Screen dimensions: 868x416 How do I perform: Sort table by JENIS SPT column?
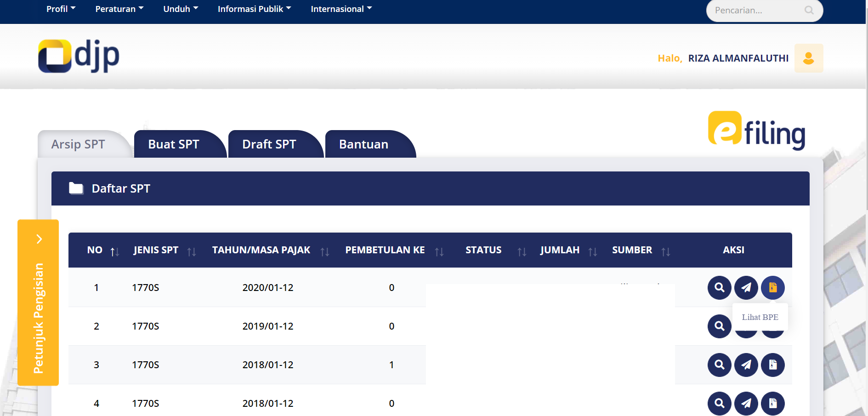pos(192,251)
